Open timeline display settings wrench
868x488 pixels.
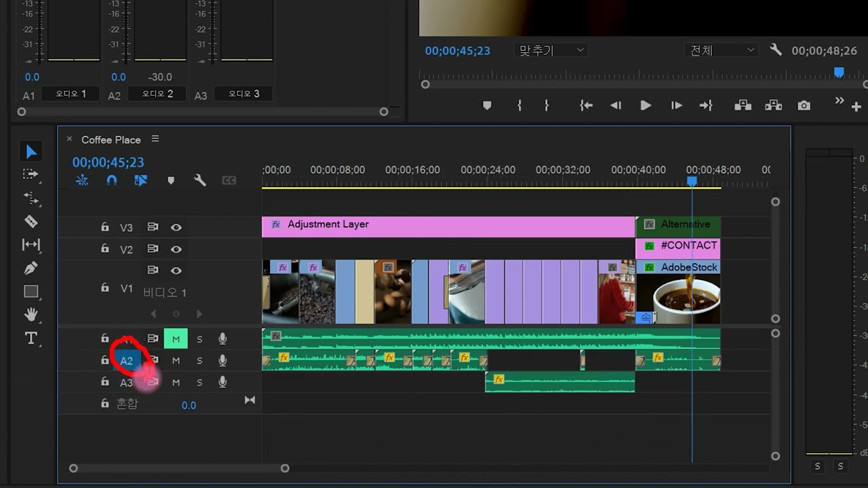pos(199,180)
